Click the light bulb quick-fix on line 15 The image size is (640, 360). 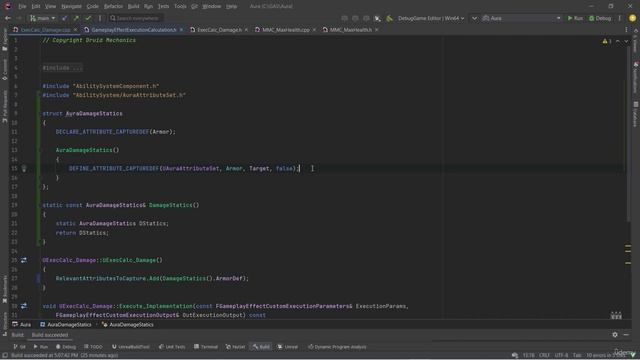tap(24, 168)
